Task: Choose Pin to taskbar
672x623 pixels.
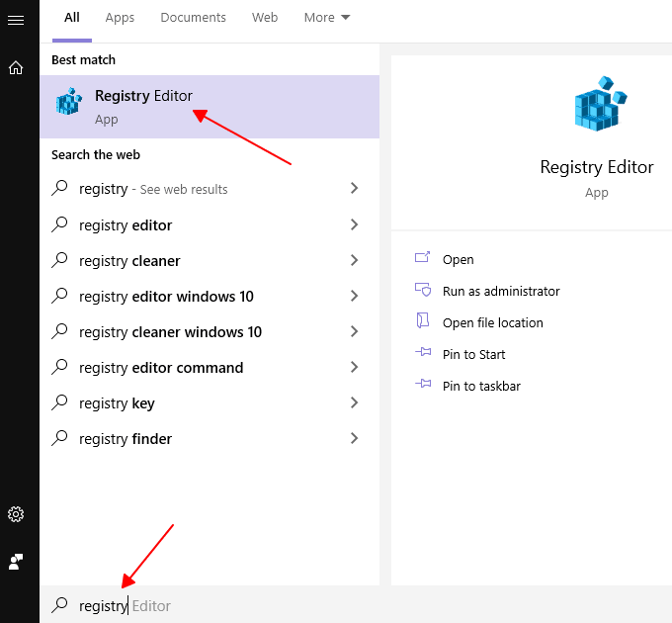Action: (x=481, y=387)
